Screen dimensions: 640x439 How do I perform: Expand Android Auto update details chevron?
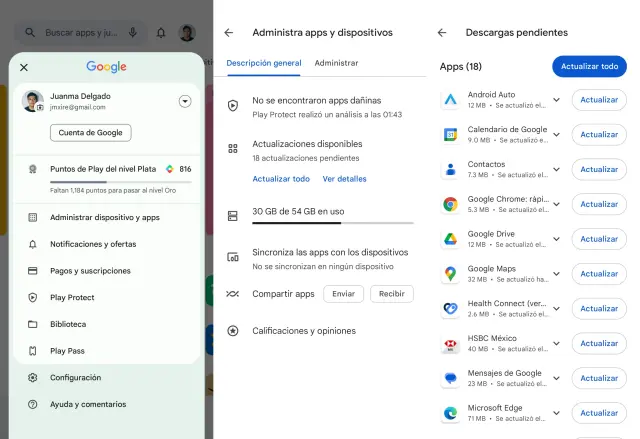(x=556, y=100)
